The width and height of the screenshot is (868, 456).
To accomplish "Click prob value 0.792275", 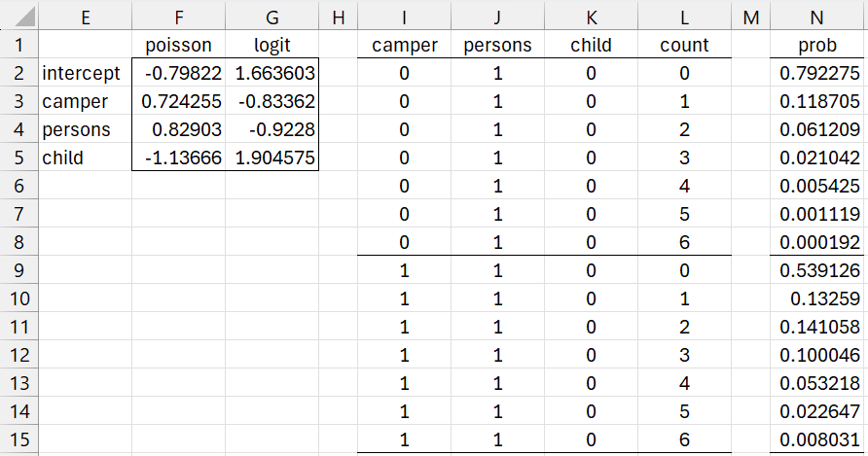I will (817, 73).
